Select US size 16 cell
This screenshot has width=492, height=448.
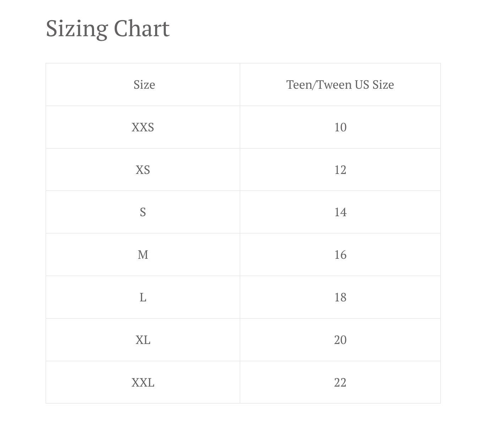[340, 255]
